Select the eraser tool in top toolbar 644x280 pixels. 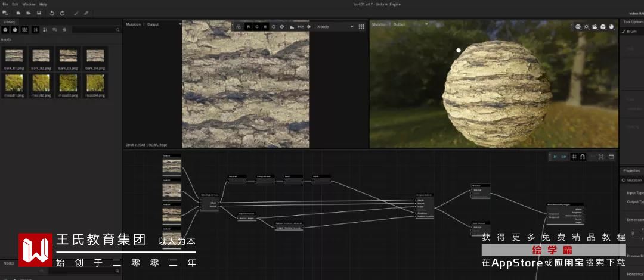coord(86,13)
